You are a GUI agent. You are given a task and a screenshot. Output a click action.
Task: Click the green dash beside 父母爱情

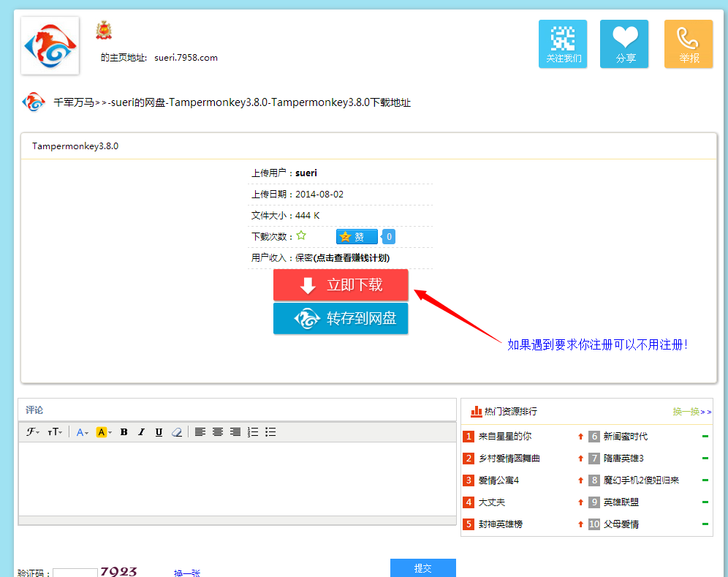tap(705, 524)
